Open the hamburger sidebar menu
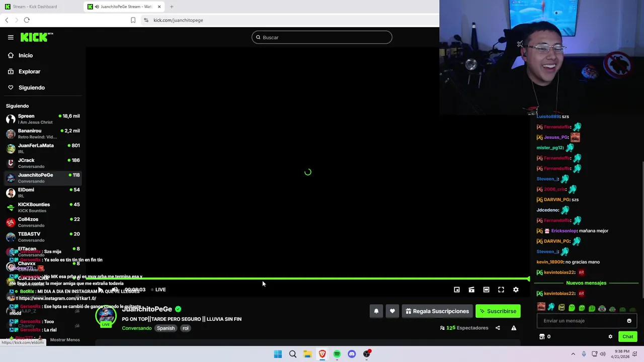 (x=11, y=37)
